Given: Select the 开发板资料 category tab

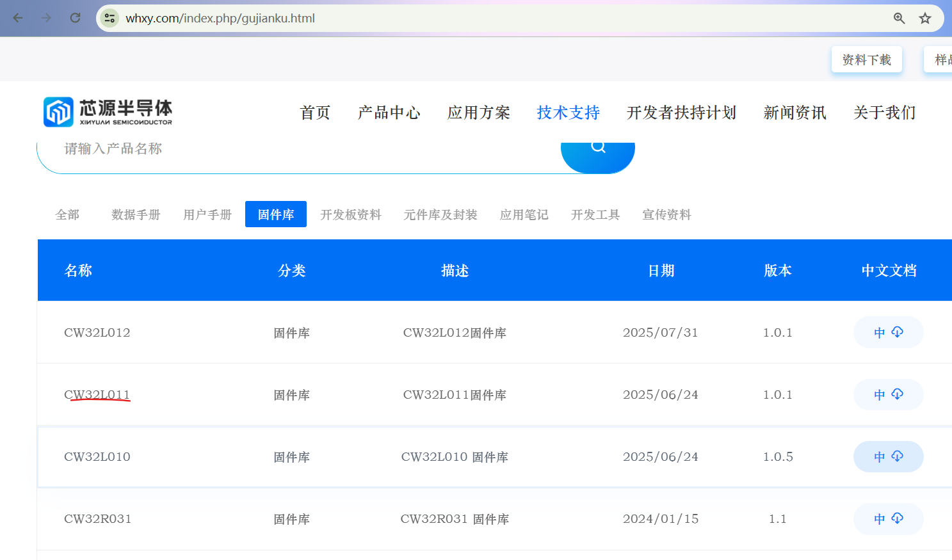Looking at the screenshot, I should tap(351, 214).
